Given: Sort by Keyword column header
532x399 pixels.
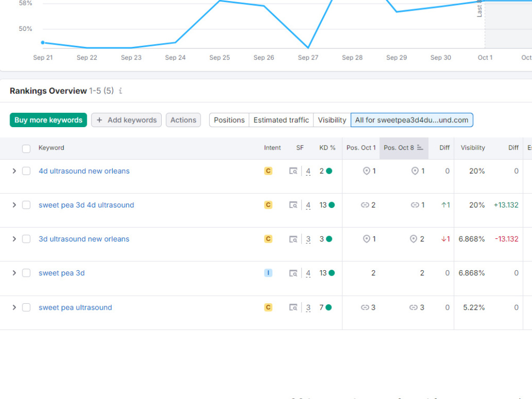Looking at the screenshot, I should click(x=51, y=147).
